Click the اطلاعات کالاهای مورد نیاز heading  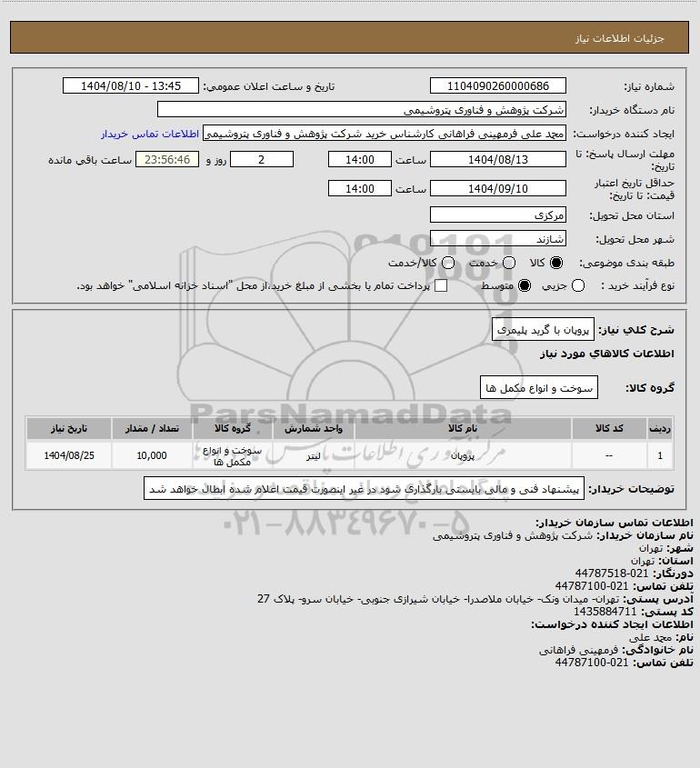tap(606, 354)
